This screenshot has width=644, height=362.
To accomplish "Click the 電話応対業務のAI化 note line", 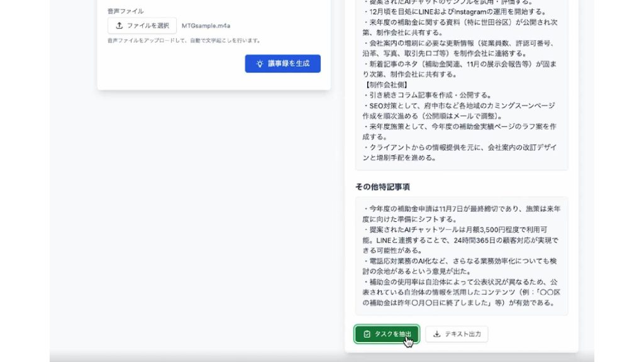I will [461, 261].
